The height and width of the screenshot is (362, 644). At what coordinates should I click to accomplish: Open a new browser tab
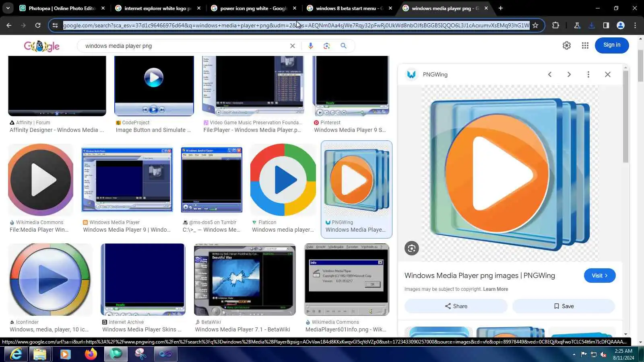pos(501,8)
